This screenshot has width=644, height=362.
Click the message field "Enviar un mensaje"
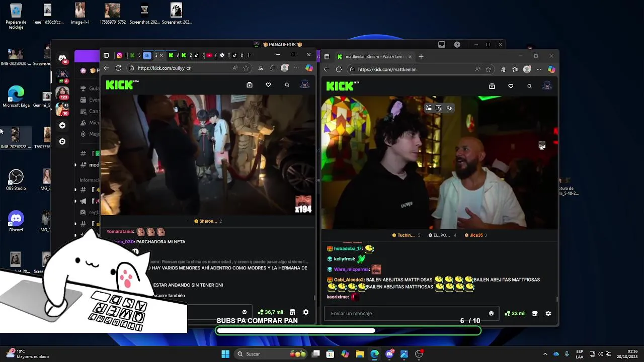412,313
